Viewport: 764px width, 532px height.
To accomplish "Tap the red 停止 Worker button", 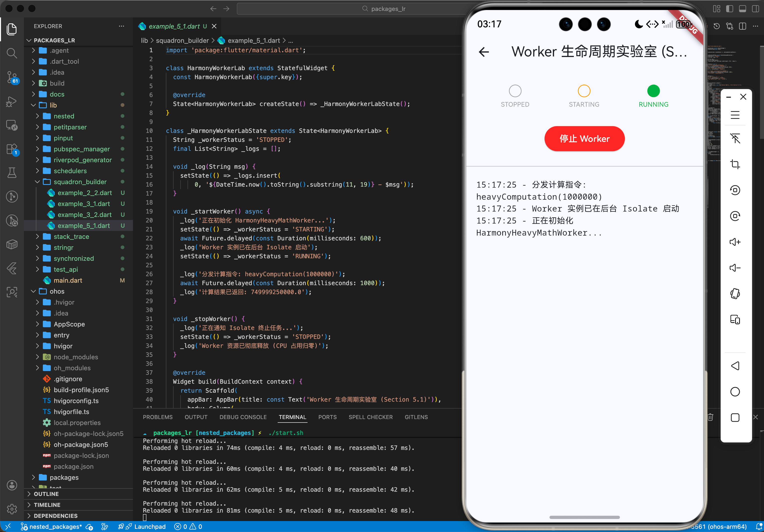I will (584, 139).
